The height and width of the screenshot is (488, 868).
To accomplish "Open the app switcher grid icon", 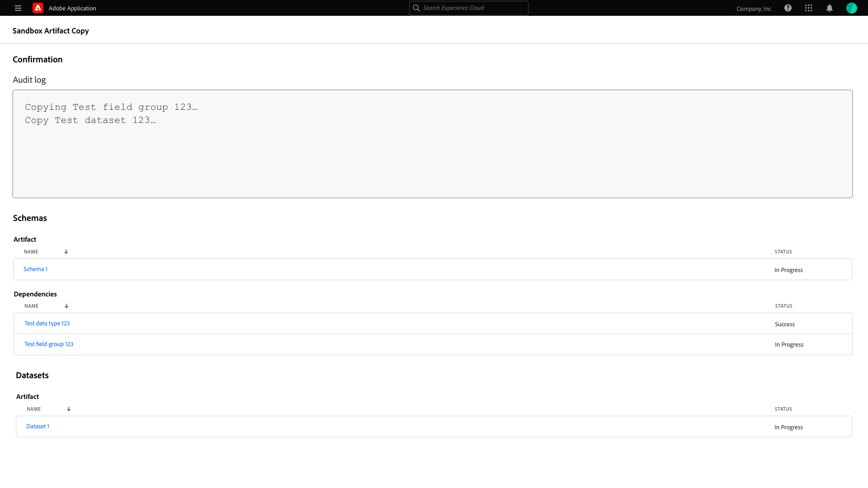I will [x=809, y=8].
